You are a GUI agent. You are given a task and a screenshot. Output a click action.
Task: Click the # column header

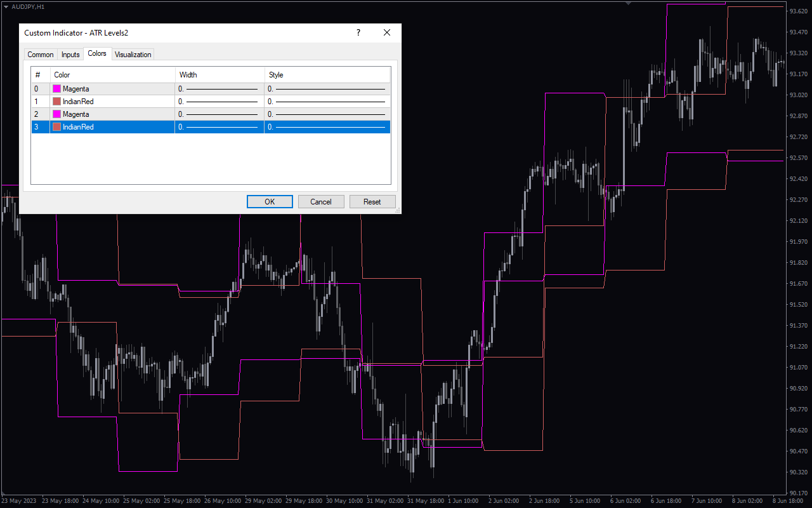41,75
